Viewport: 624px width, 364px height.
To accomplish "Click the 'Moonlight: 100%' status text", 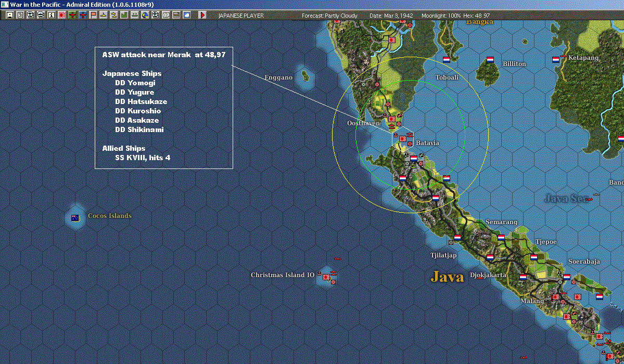I will (441, 16).
